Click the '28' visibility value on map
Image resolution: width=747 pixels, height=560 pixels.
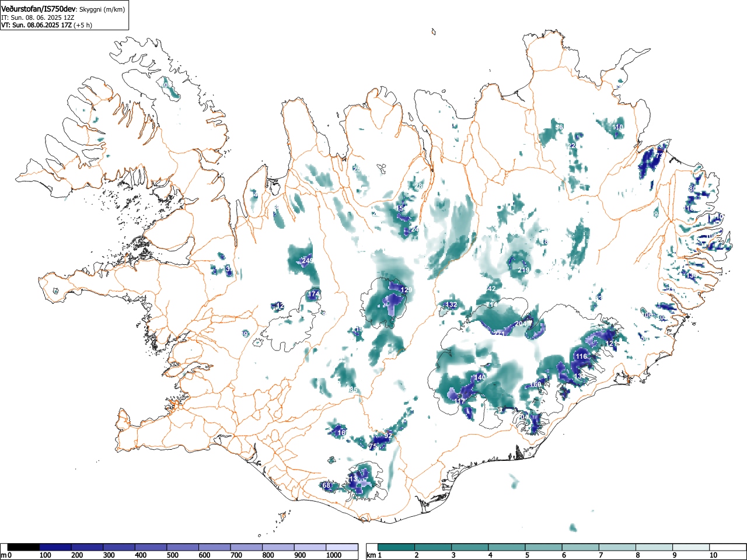[x=418, y=187]
